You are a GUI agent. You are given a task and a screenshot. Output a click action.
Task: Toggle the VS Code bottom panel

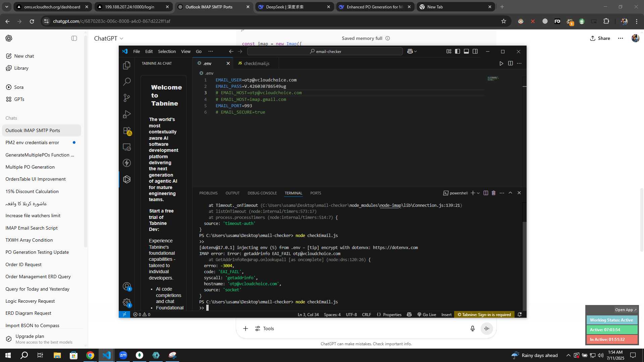click(466, 51)
